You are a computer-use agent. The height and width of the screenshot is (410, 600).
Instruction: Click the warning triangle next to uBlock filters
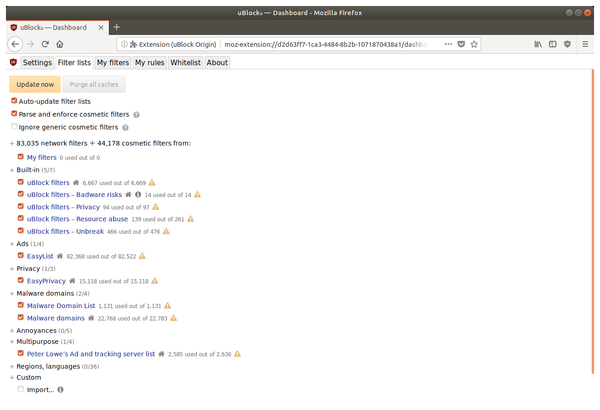(152, 183)
